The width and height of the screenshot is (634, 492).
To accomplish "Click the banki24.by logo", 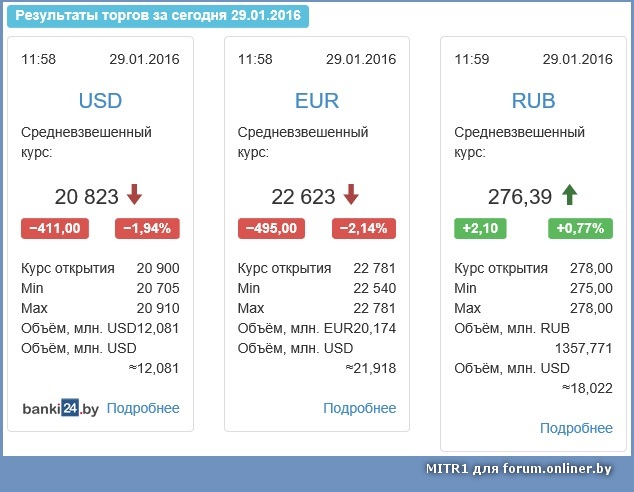I will [60, 408].
